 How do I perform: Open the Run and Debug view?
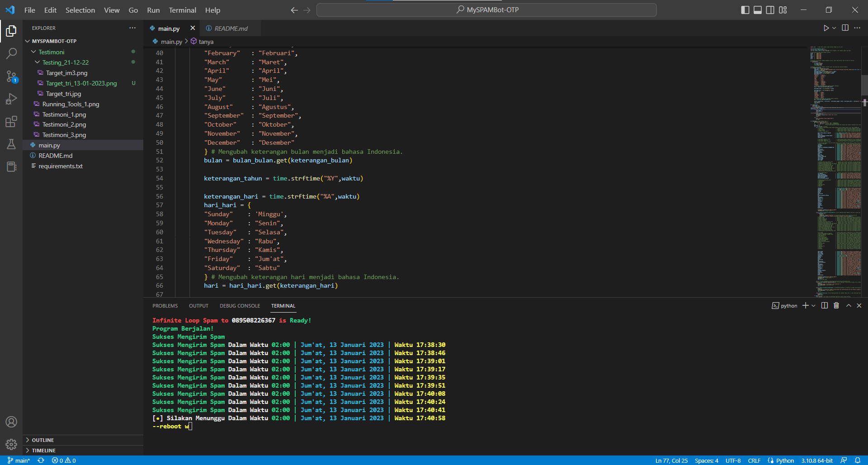tap(11, 99)
